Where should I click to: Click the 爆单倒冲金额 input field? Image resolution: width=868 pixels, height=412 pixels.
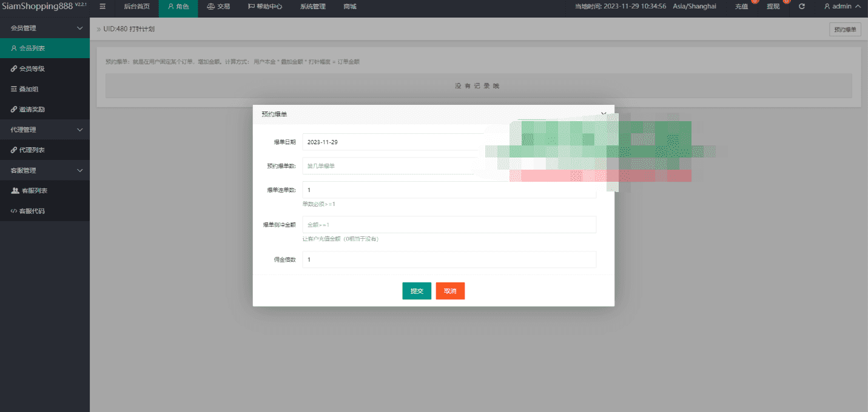point(449,225)
